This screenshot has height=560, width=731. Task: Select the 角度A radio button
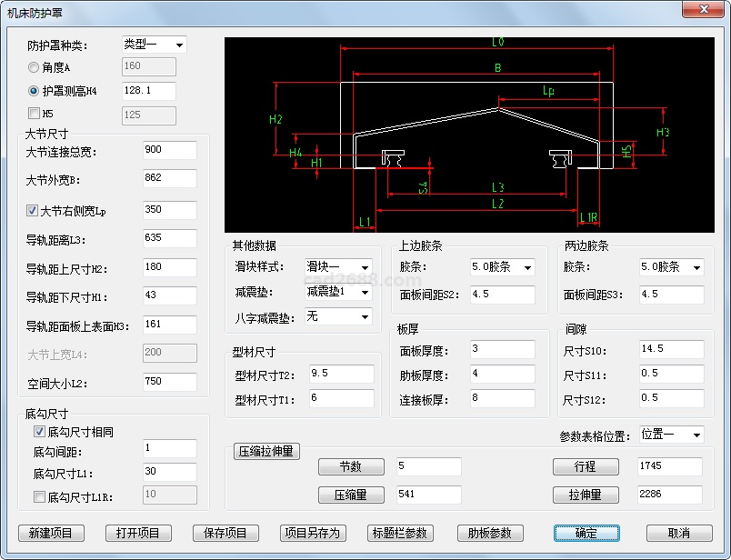(x=34, y=67)
